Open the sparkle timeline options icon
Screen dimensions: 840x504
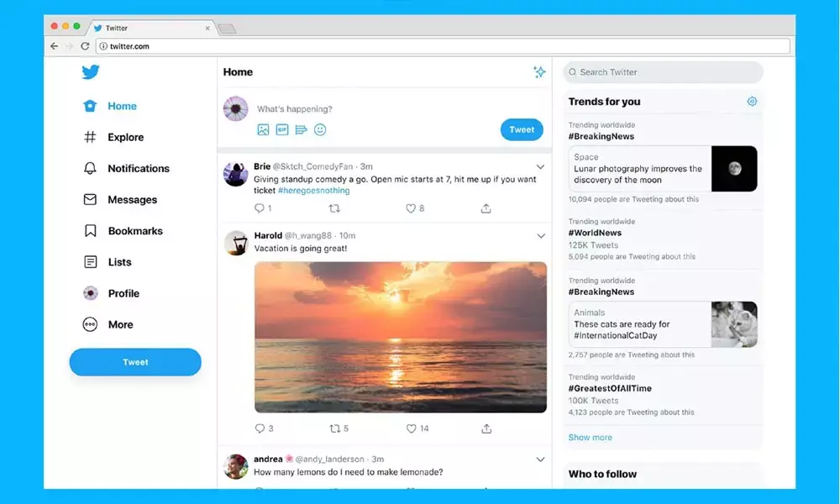[540, 72]
